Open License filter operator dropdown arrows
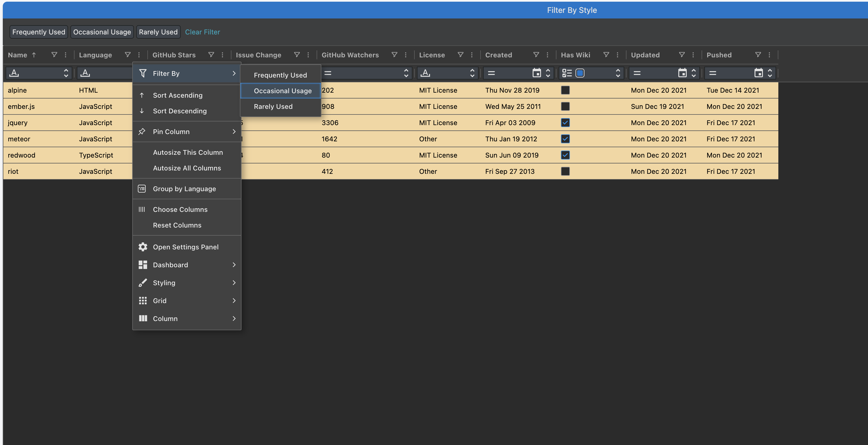Screen dimensions: 868x445 pyautogui.click(x=472, y=73)
